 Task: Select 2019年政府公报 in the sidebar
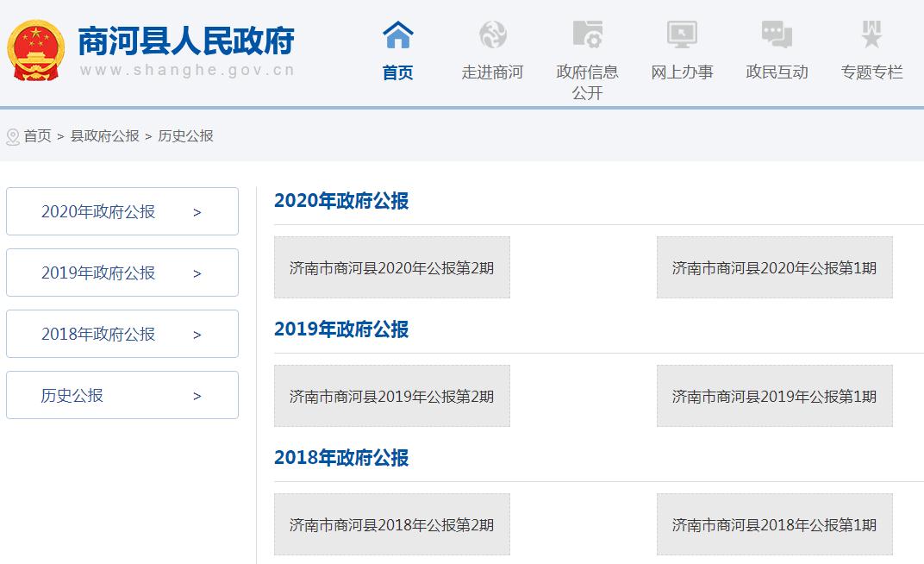(122, 273)
